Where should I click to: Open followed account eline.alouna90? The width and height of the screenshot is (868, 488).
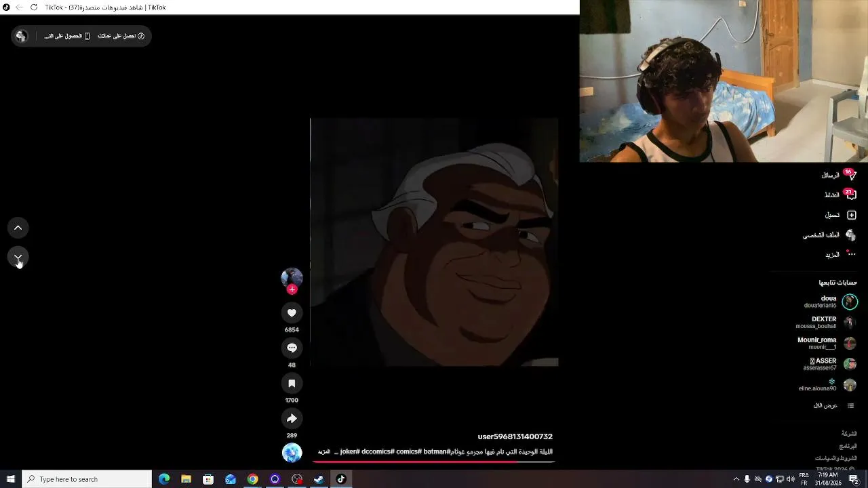[x=827, y=386]
